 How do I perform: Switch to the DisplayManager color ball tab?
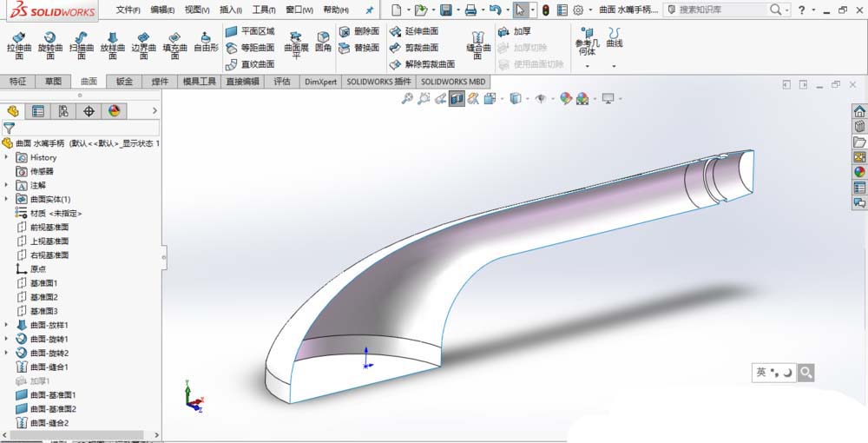pyautogui.click(x=114, y=111)
